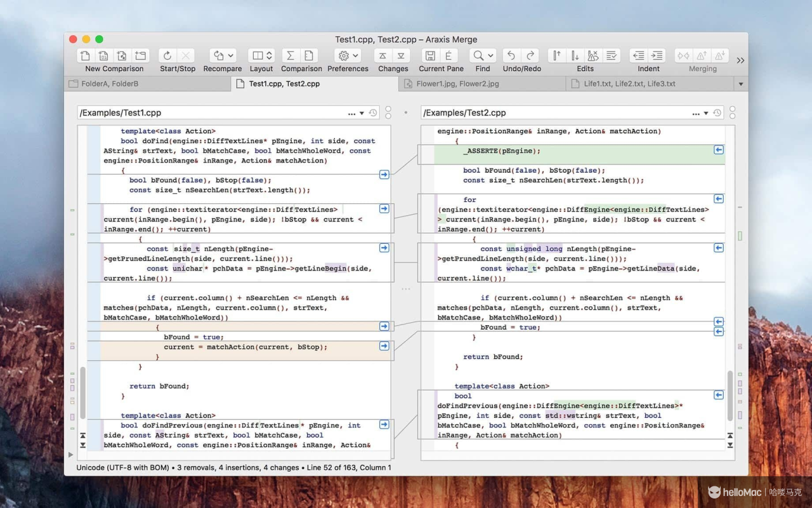The image size is (812, 508).
Task: Click the disclosure triangle at bottom-left of pane
Action: click(x=70, y=455)
